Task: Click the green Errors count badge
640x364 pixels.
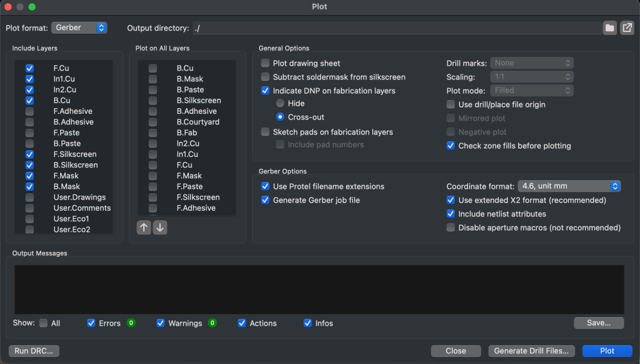Action: coord(131,323)
